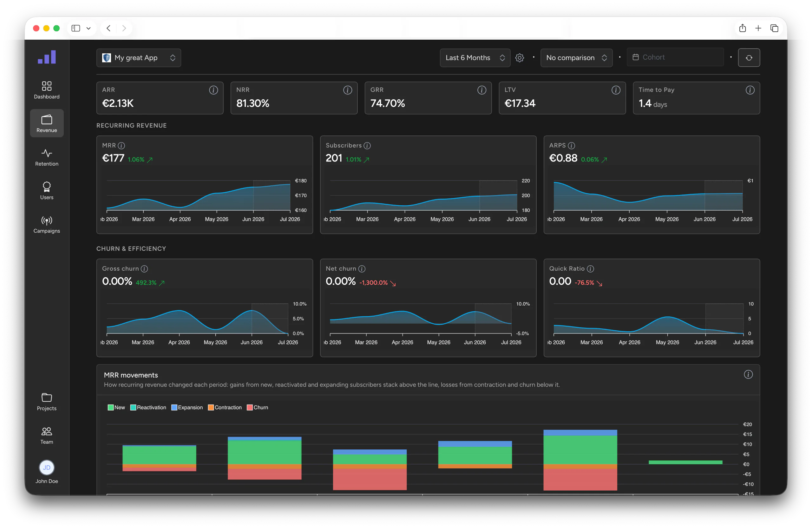Click the ARR €2.13K value
Image resolution: width=812 pixels, height=528 pixels.
118,103
